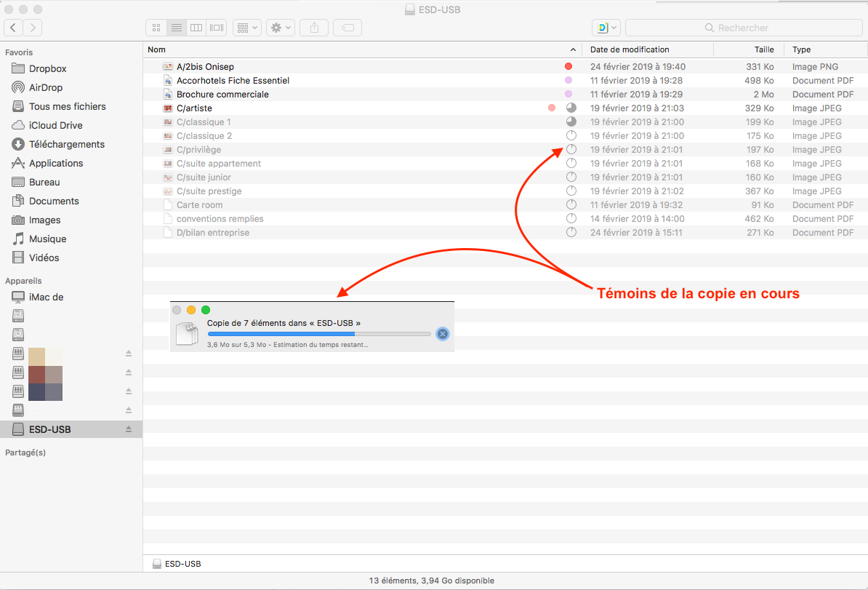Image resolution: width=868 pixels, height=590 pixels.
Task: Go back with the left arrow
Action: 14,28
